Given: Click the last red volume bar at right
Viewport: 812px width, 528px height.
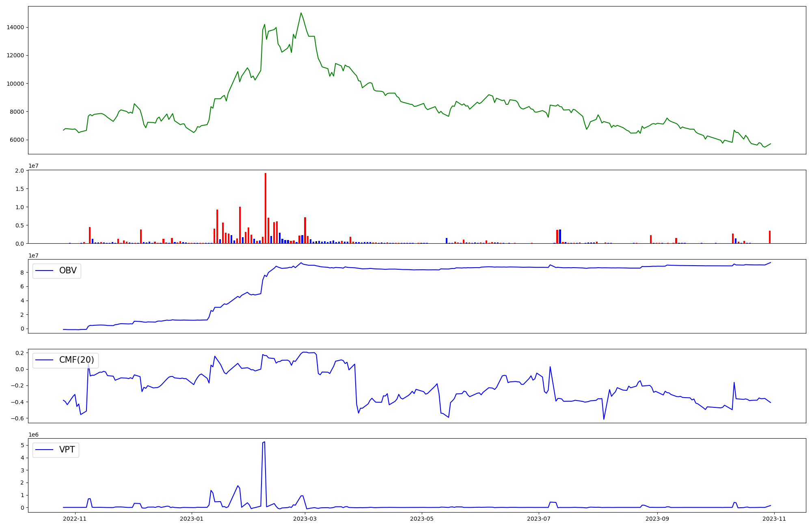Looking at the screenshot, I should pyautogui.click(x=769, y=237).
